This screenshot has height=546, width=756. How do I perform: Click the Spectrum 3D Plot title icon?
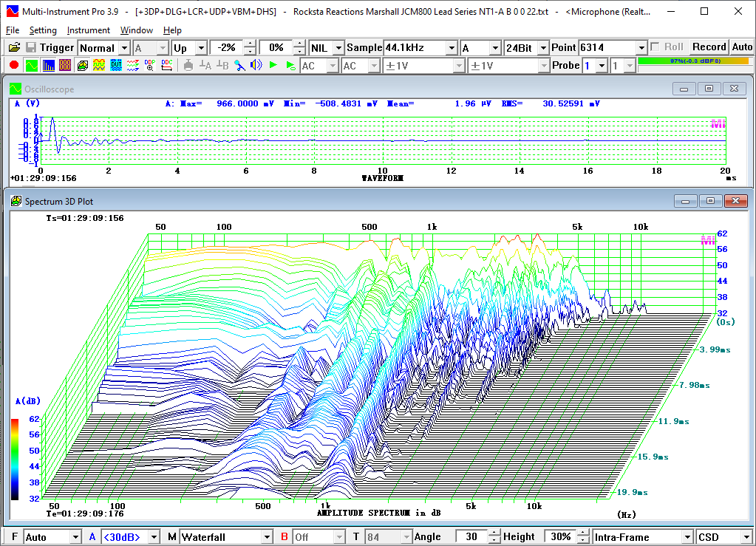point(16,201)
